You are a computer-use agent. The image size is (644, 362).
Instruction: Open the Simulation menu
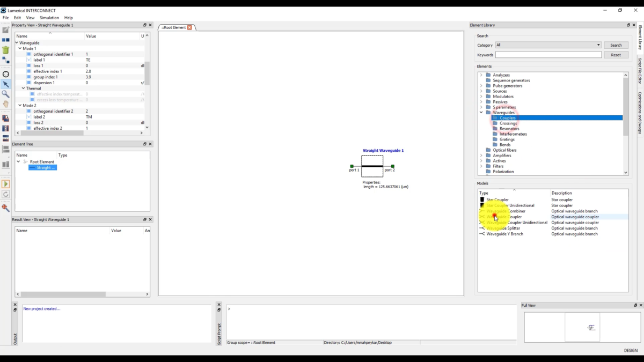(x=49, y=18)
